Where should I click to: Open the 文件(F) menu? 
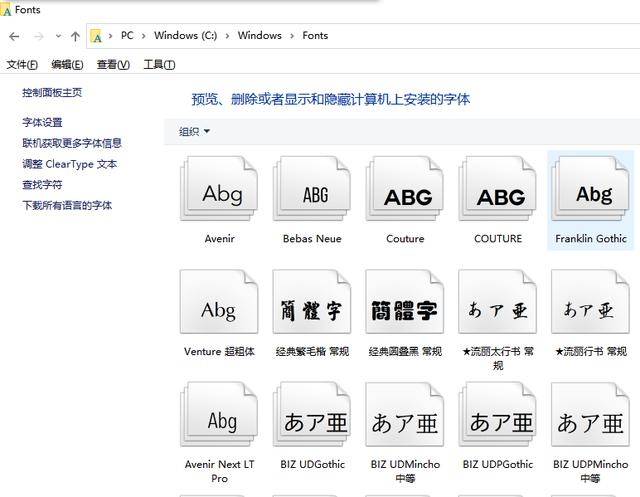[x=22, y=65]
